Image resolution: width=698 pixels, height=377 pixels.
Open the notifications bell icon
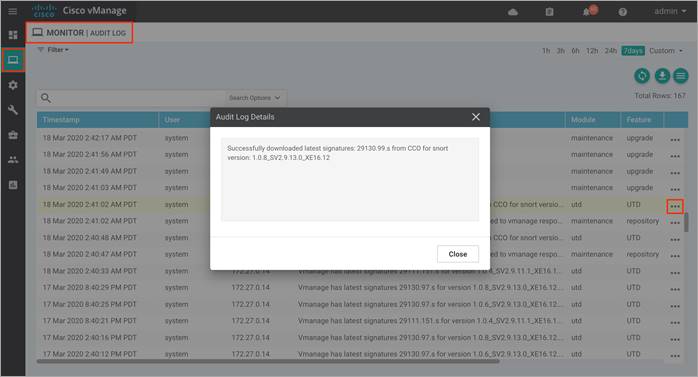(586, 12)
